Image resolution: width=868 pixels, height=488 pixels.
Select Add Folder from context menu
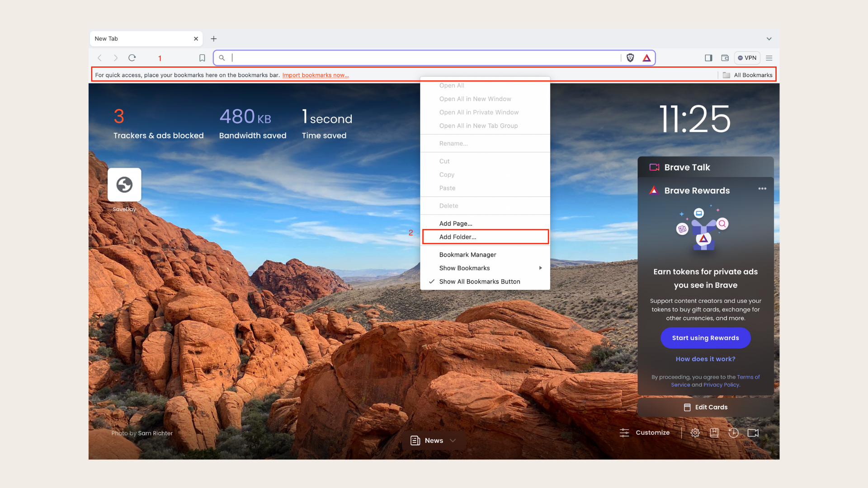click(x=485, y=237)
